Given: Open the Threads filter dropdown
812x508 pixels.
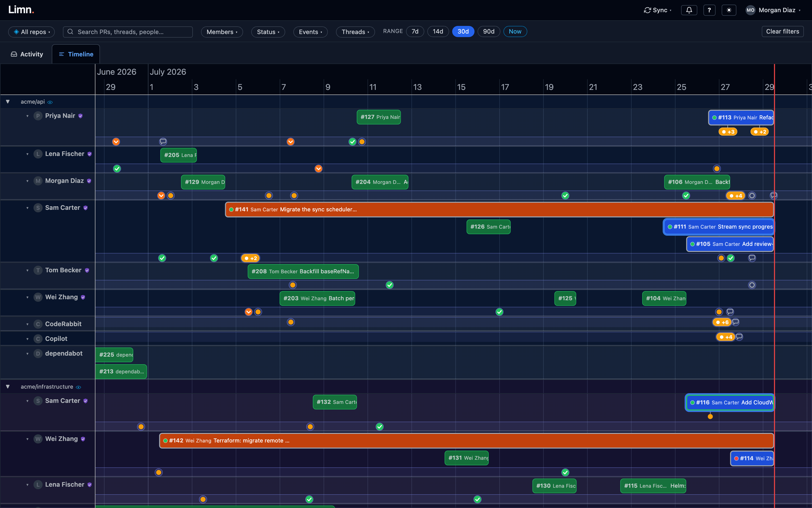Looking at the screenshot, I should (355, 31).
